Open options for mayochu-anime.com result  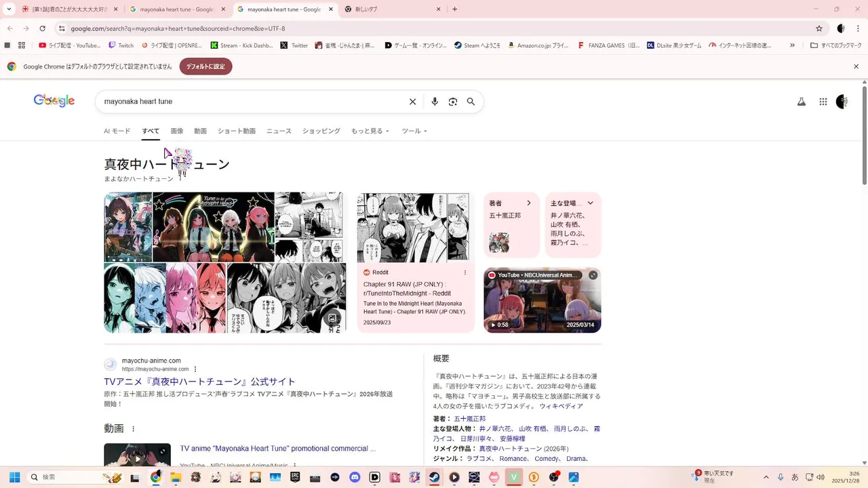(195, 369)
